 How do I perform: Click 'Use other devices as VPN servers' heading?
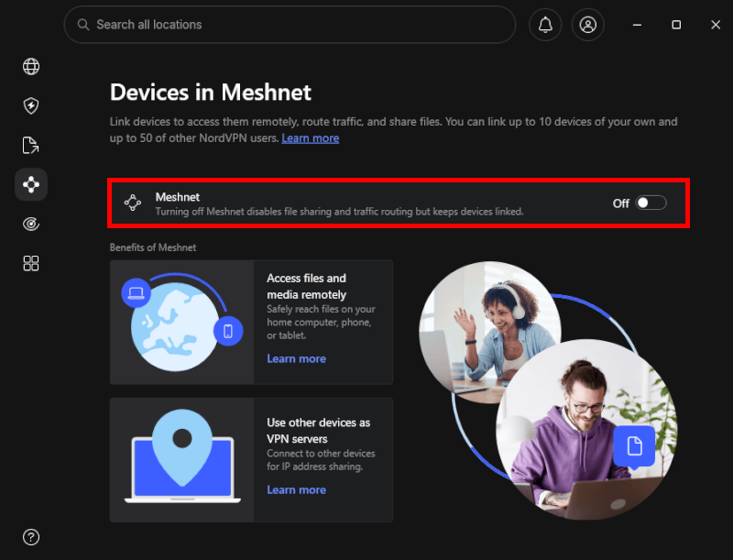pos(318,431)
